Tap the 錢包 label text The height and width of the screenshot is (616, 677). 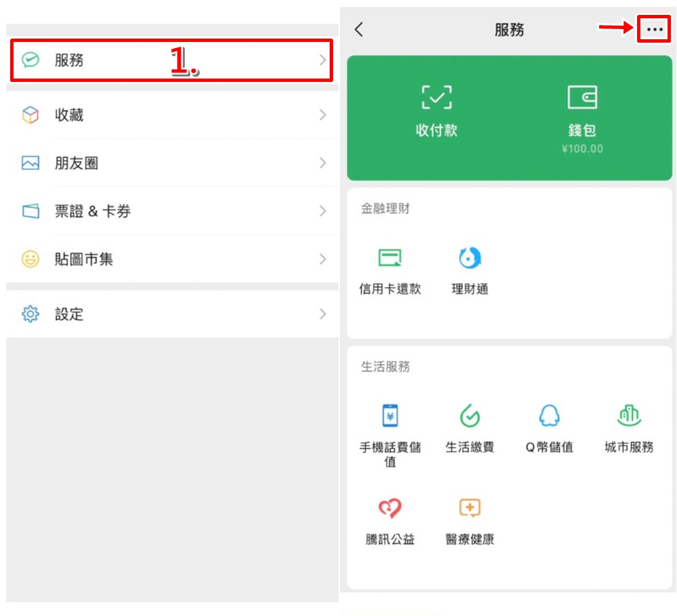pos(582,131)
